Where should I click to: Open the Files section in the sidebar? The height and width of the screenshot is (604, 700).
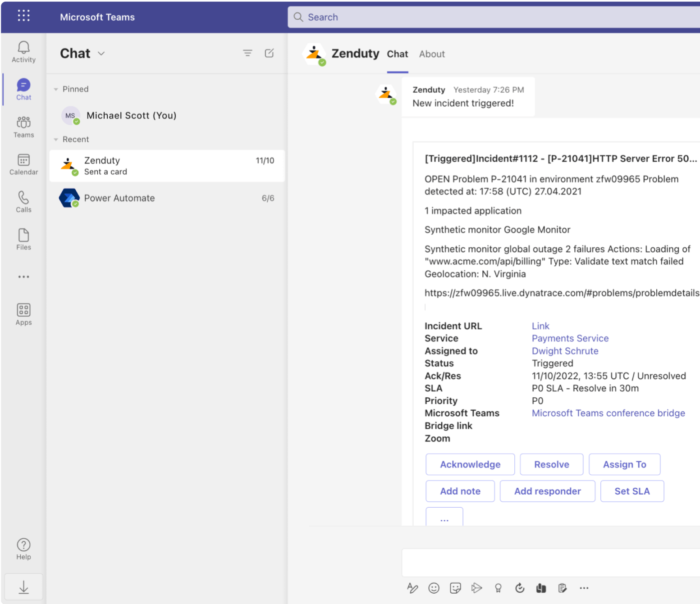(23, 238)
